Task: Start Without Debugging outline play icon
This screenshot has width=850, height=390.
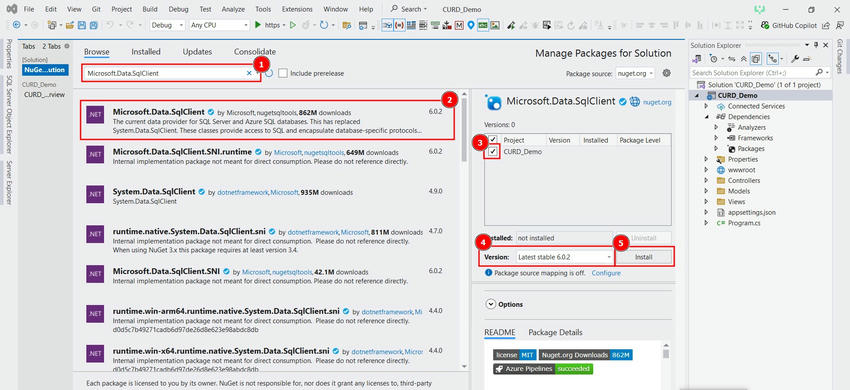Action: pos(293,25)
